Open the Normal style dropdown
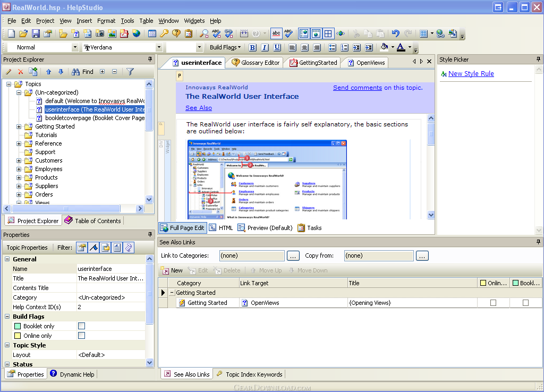This screenshot has width=544, height=392. [75, 47]
